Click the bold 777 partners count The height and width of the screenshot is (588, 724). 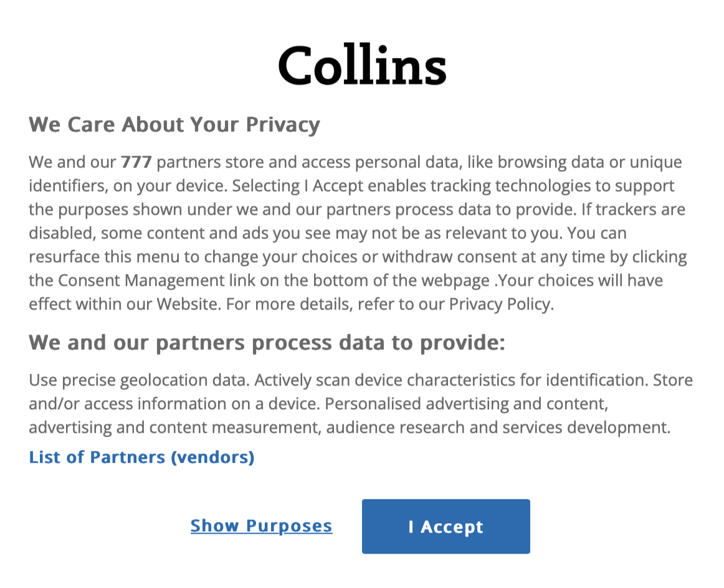136,161
